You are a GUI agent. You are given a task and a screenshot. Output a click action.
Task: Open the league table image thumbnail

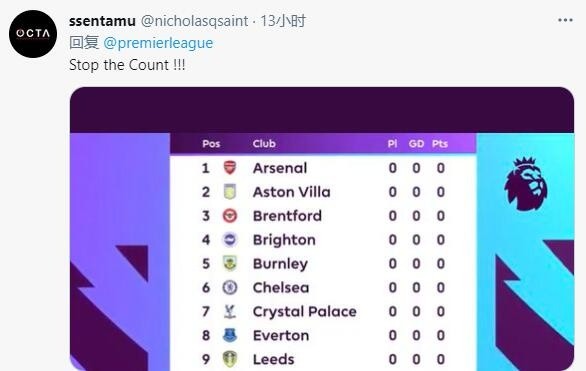[x=322, y=229]
